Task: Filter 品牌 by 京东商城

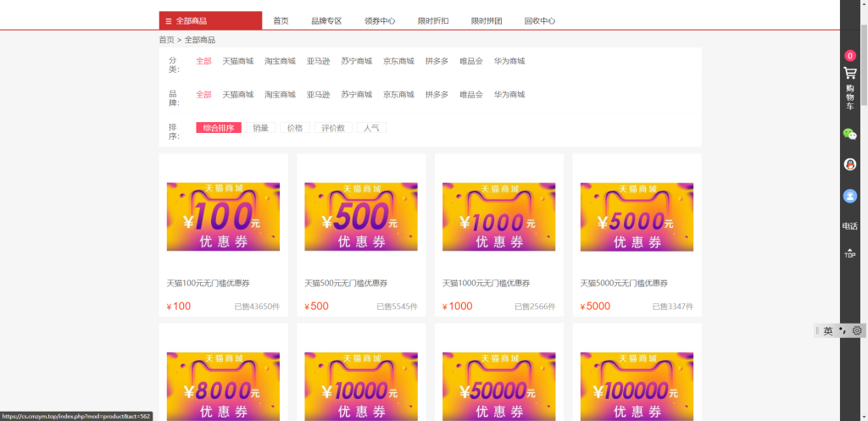Action: coord(398,95)
